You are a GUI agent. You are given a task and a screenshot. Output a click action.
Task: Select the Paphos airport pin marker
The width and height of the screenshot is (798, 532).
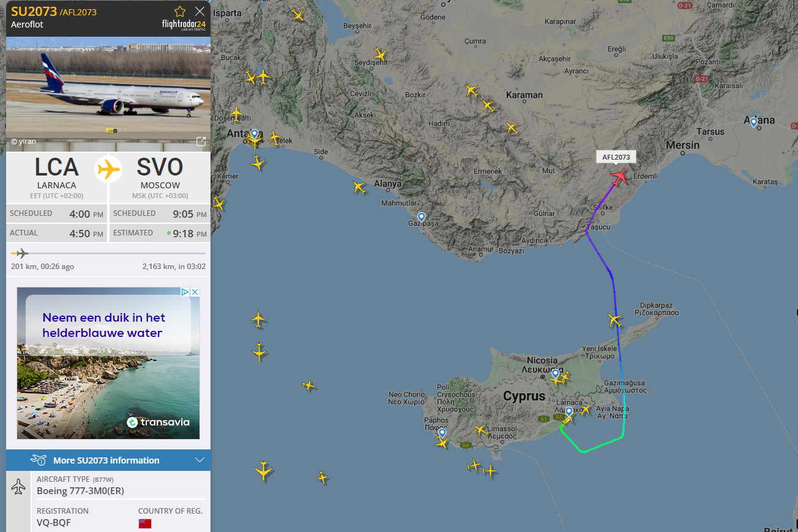(442, 434)
